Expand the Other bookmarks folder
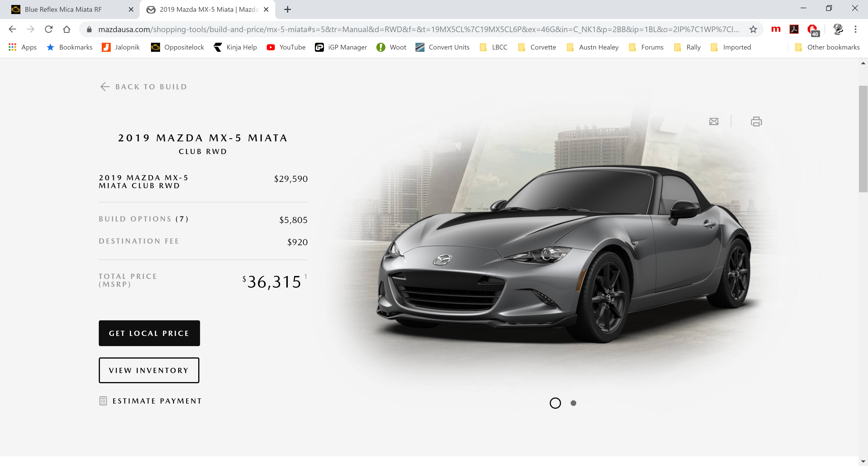 pos(827,47)
